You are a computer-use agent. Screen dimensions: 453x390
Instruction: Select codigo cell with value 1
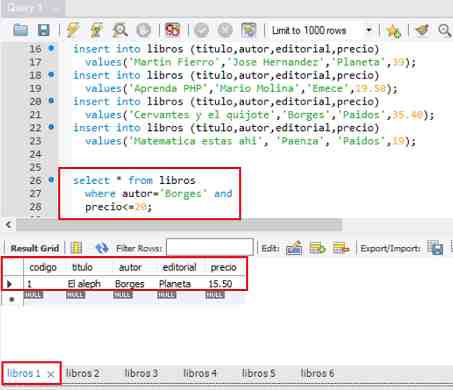[29, 284]
